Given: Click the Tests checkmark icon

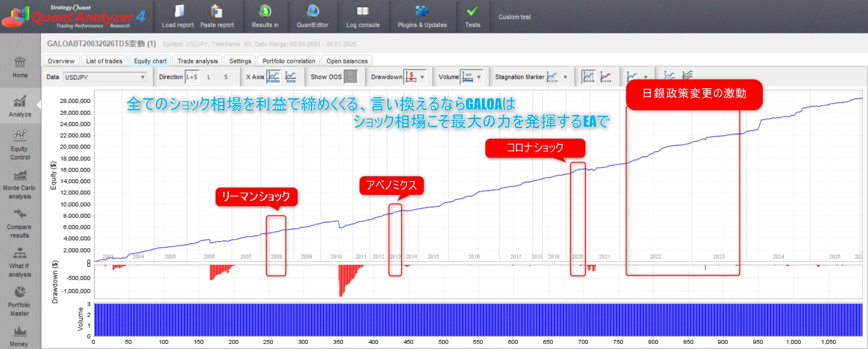Looking at the screenshot, I should coord(472,11).
